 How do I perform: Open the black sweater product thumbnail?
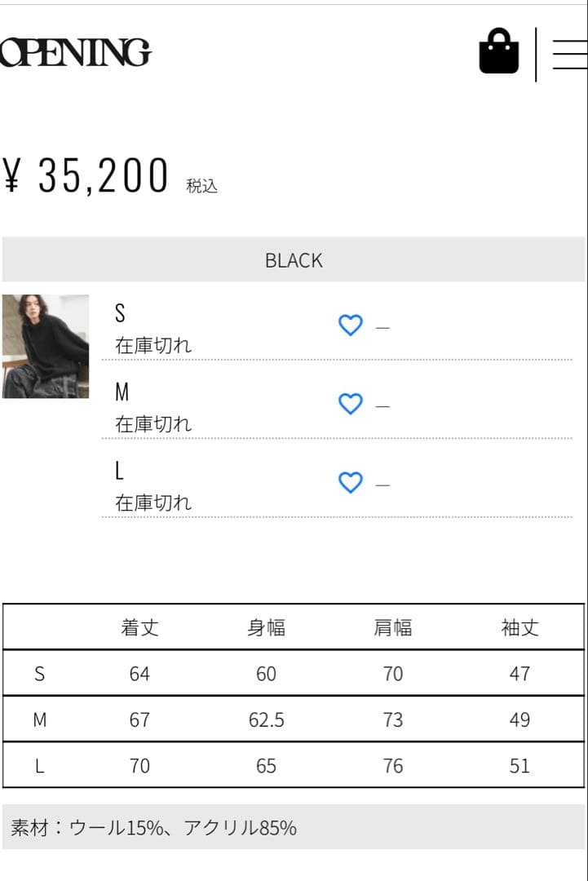(x=46, y=346)
